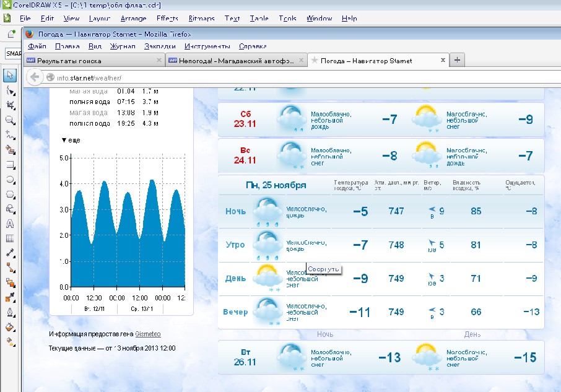Select the Table tool

(10, 238)
